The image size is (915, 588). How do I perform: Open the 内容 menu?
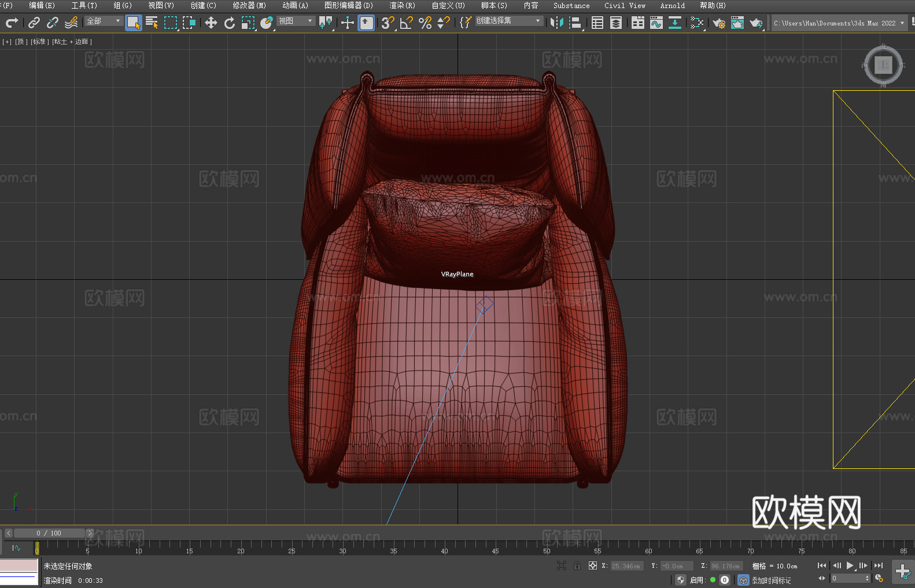[531, 5]
